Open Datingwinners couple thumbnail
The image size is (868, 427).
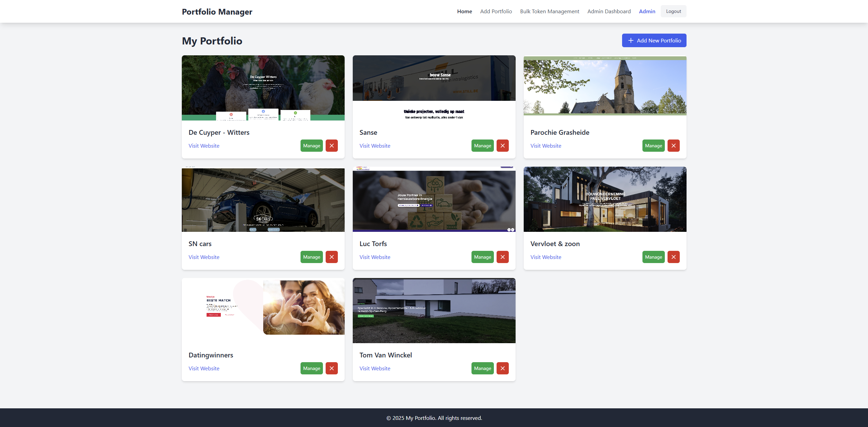[x=263, y=311]
